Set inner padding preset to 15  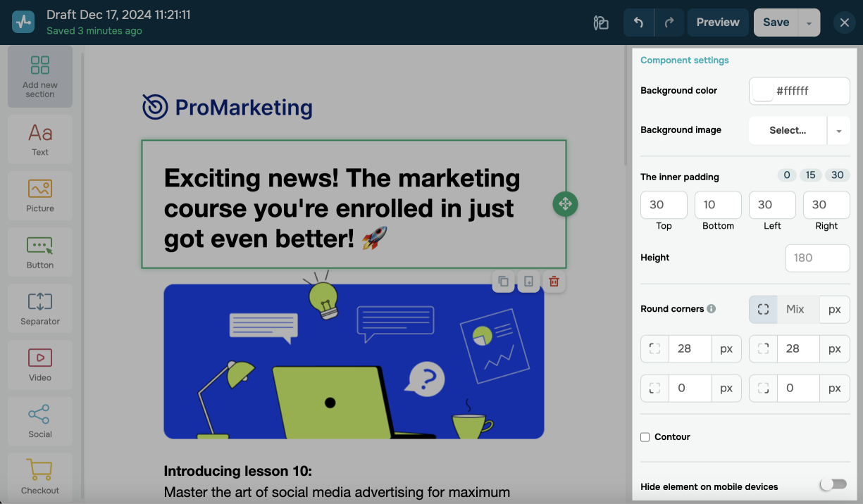[x=811, y=175]
